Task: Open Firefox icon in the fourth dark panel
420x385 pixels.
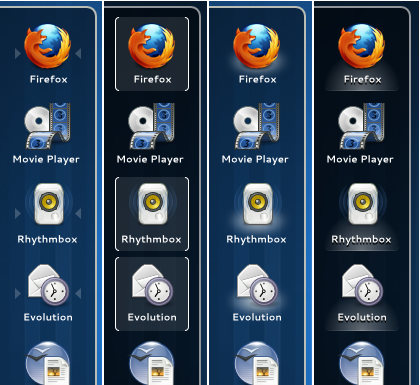Action: pyautogui.click(x=362, y=46)
